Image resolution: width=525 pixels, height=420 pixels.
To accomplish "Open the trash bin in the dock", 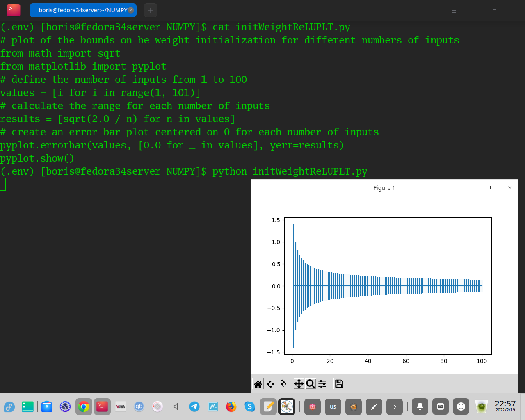I will (x=481, y=407).
